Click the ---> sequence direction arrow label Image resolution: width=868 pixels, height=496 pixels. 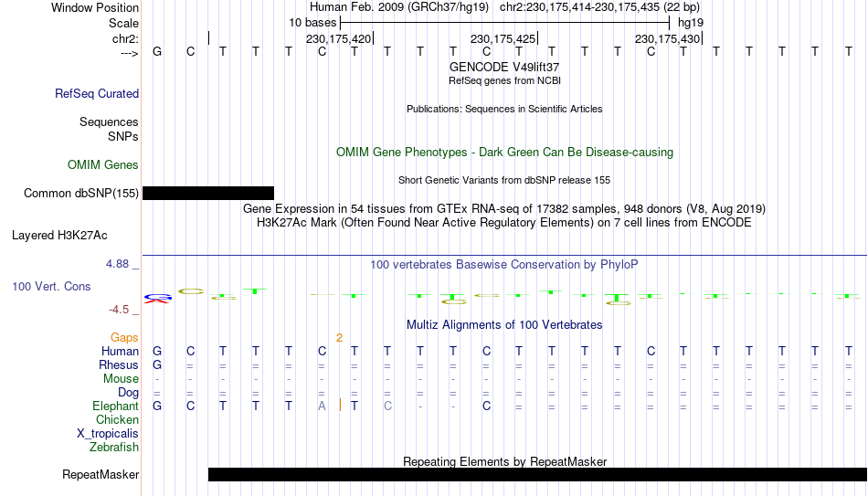coord(129,53)
